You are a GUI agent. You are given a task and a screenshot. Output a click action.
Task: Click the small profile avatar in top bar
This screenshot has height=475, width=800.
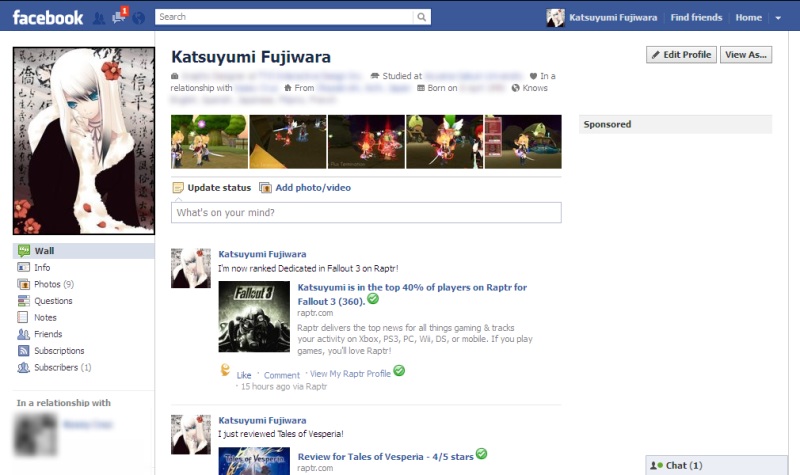[x=555, y=17]
